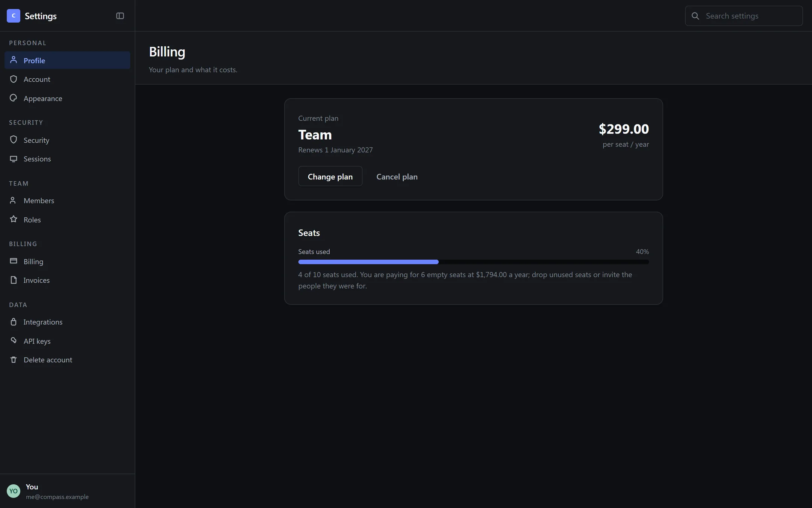Go to Integrations settings

click(x=67, y=322)
